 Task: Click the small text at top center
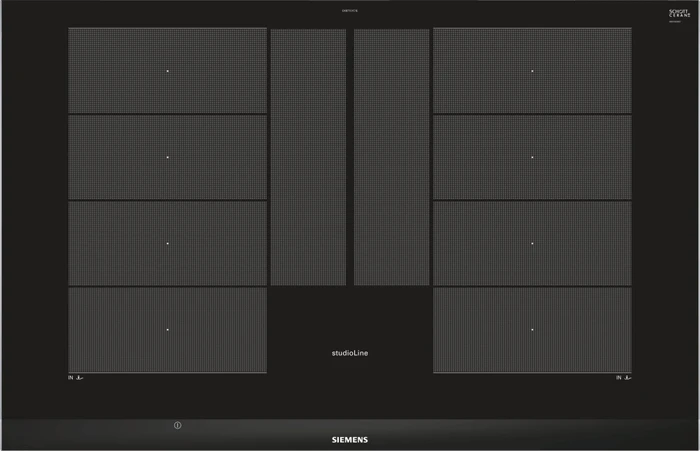pos(350,10)
